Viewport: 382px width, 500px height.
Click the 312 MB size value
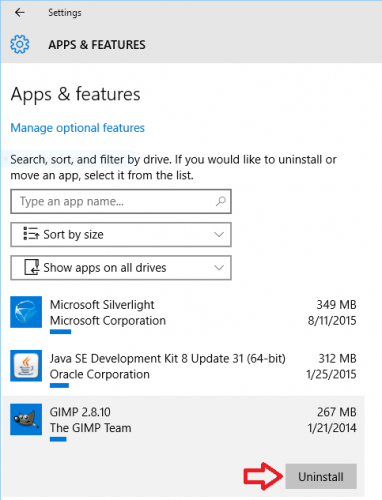click(x=337, y=359)
